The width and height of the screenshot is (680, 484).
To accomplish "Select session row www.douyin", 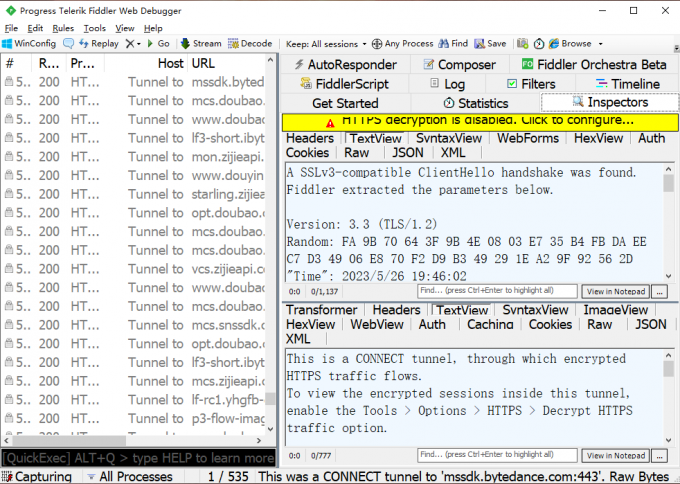I will [x=133, y=175].
